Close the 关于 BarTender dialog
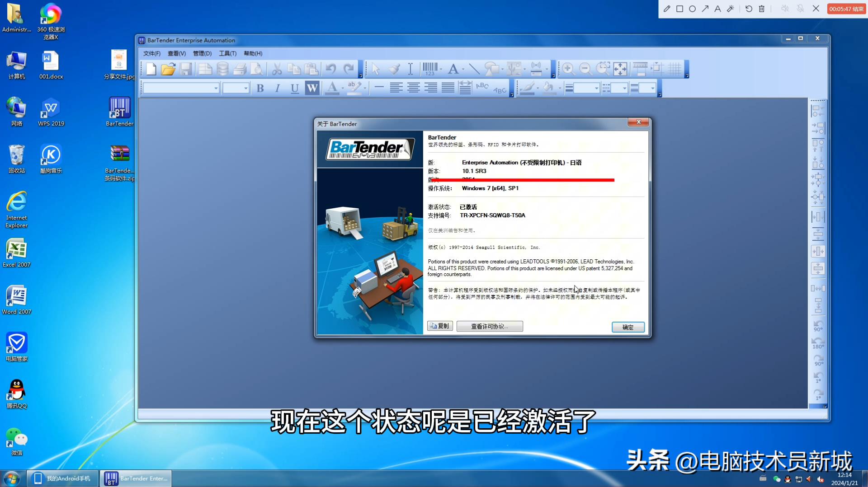The image size is (868, 487). [638, 122]
